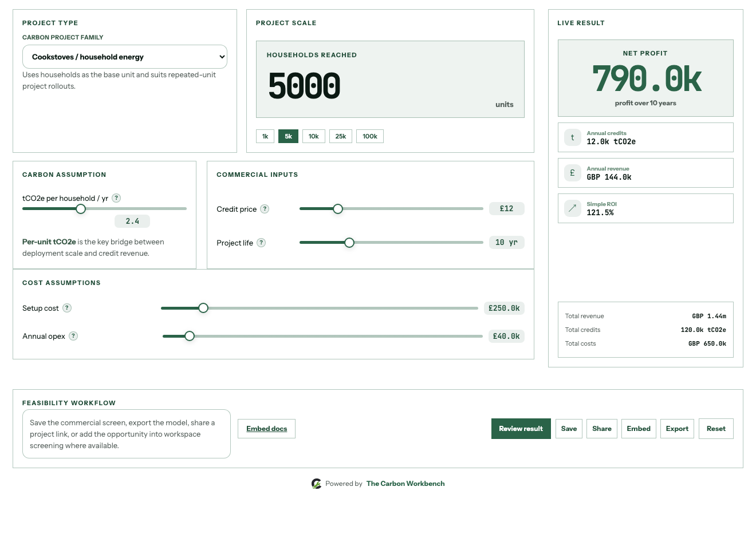Click the 12.0k tCO2e annual credits value

[x=611, y=141]
